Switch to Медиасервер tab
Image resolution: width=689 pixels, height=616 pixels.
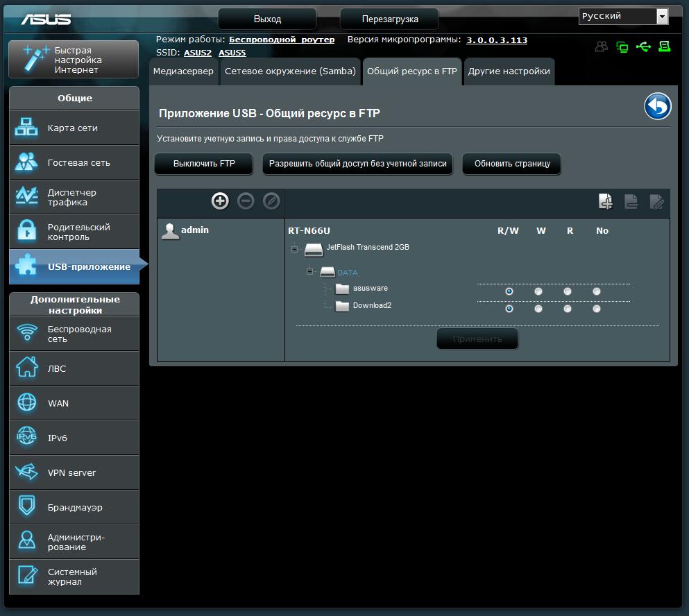(183, 71)
